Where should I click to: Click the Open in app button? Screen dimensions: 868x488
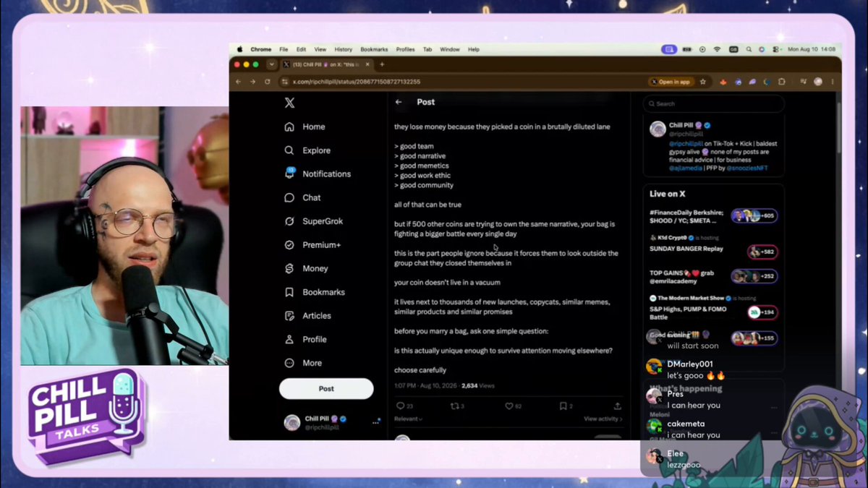point(670,82)
